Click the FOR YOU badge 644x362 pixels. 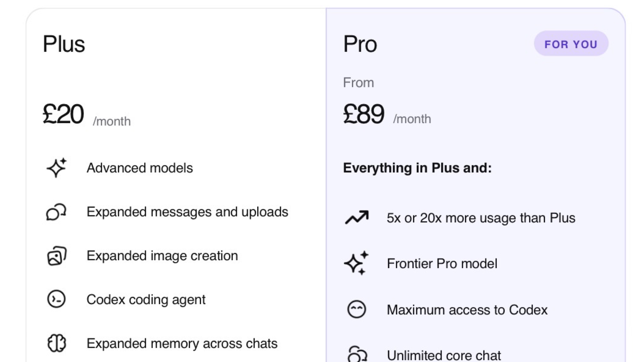click(571, 44)
